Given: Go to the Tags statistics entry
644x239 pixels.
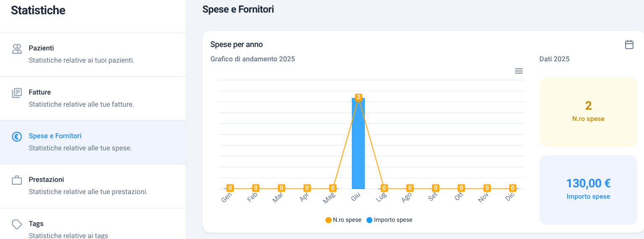Looking at the screenshot, I should click(93, 223).
